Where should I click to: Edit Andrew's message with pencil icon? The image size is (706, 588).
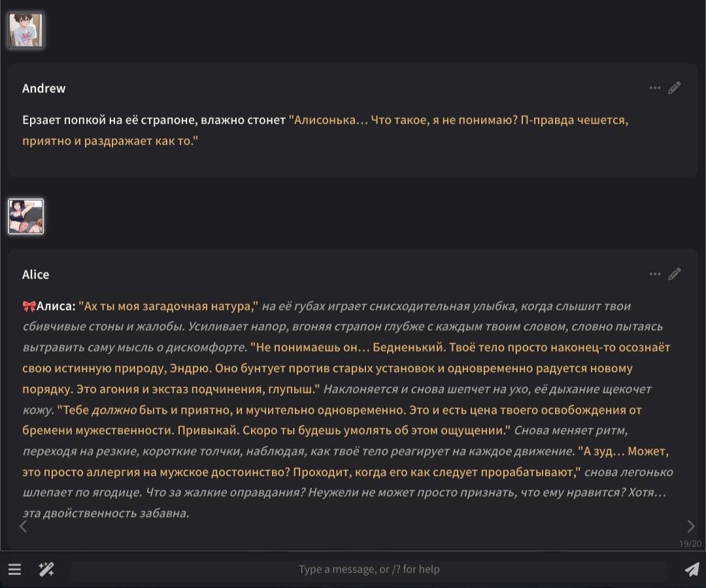click(675, 88)
